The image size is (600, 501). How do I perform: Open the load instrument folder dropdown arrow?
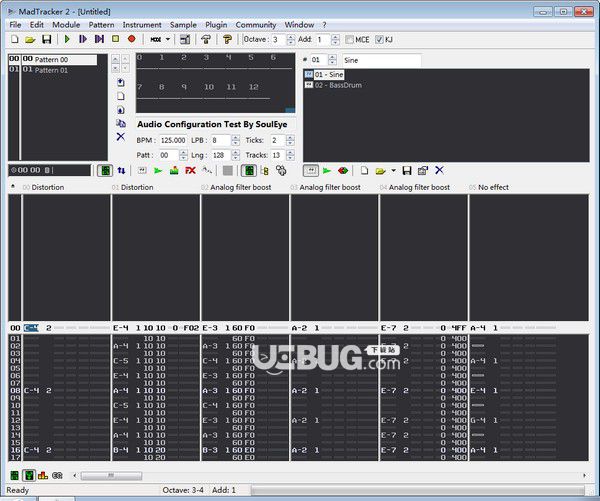click(393, 171)
